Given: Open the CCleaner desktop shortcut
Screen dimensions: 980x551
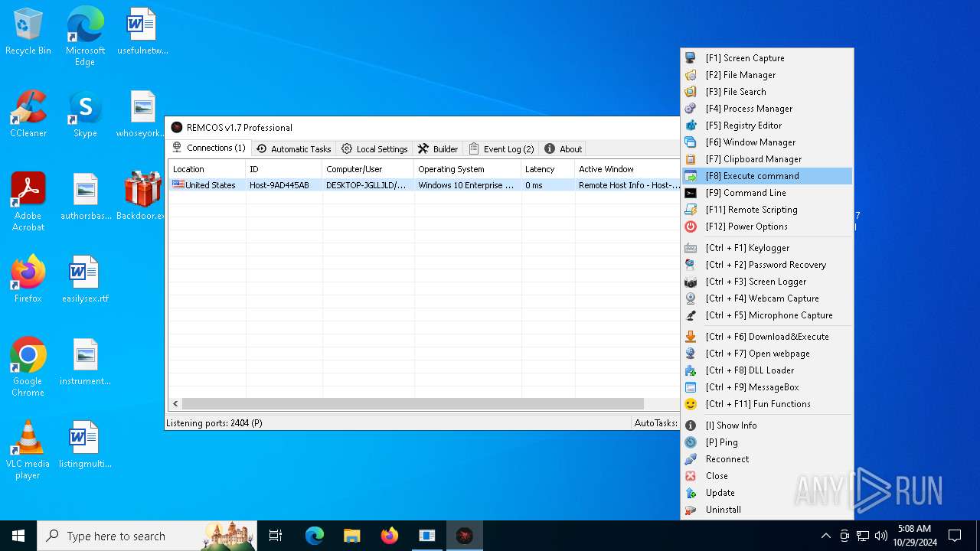Looking at the screenshot, I should click(28, 115).
